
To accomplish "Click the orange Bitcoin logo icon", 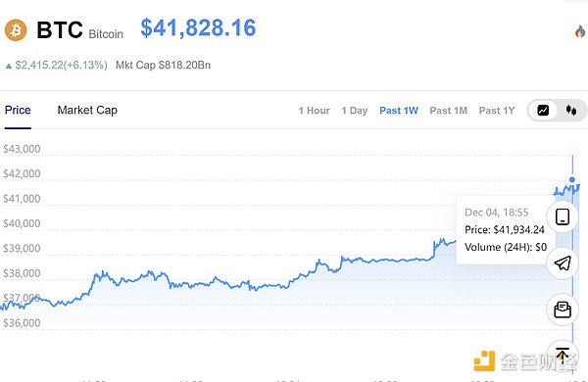I will (x=16, y=30).
